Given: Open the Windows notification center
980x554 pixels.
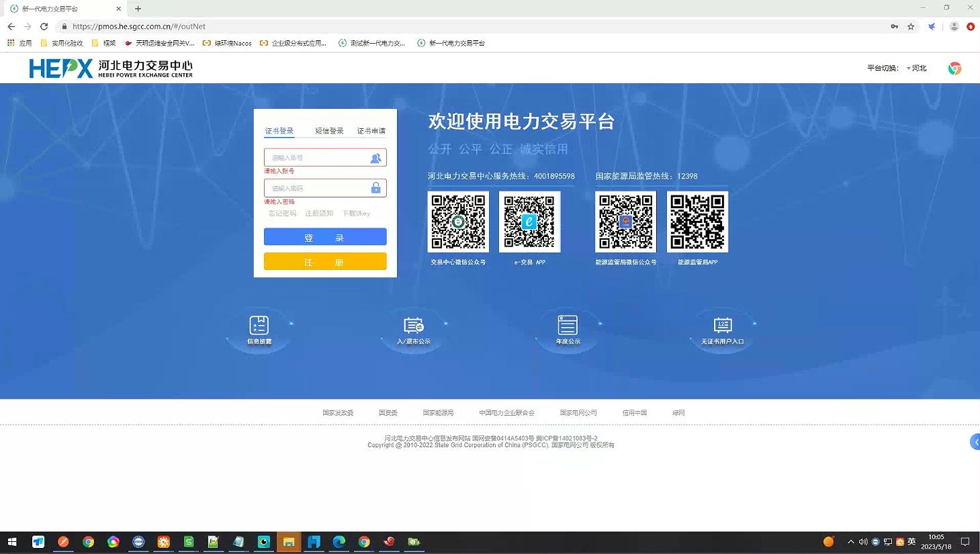Looking at the screenshot, I should [x=965, y=542].
